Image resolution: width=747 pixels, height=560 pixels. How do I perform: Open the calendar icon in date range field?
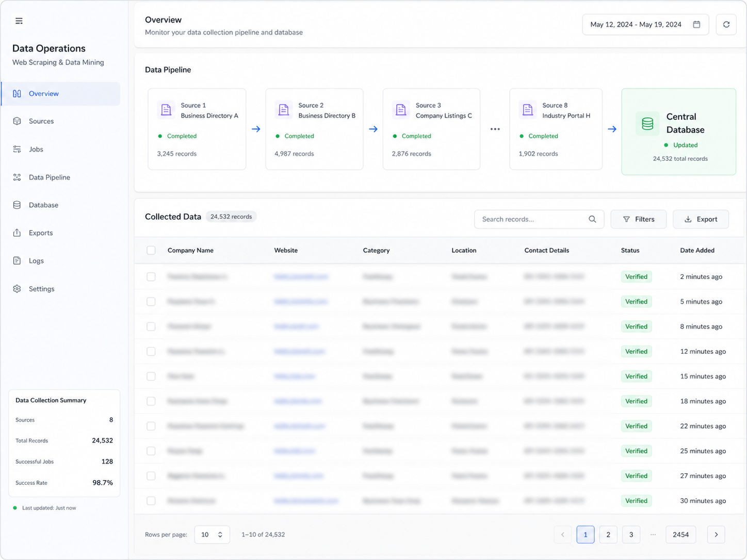point(696,24)
